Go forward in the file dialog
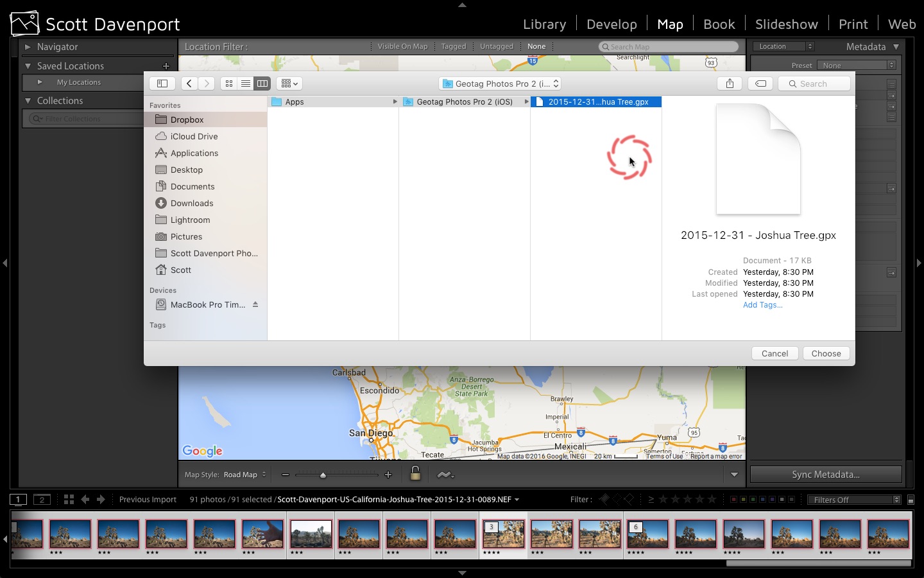Viewport: 924px width, 578px height. tap(206, 83)
